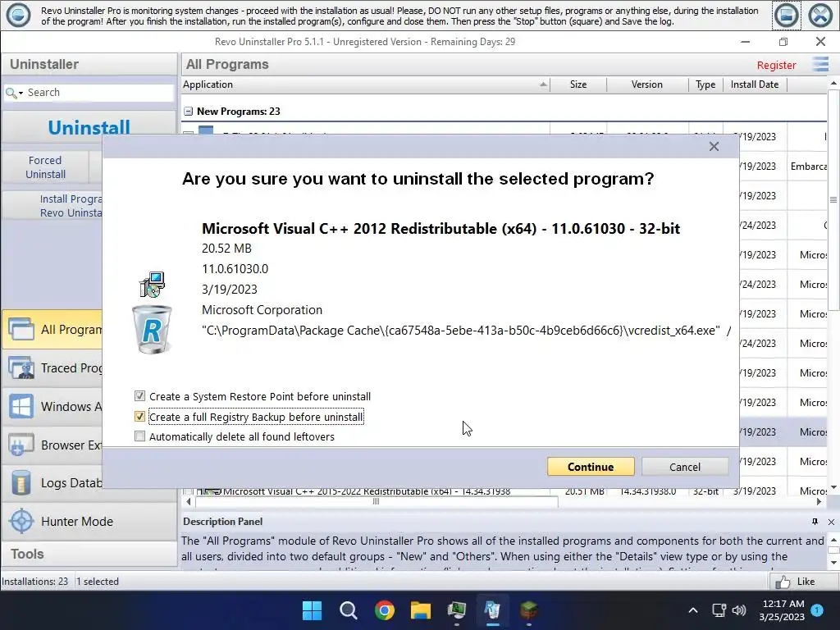
Task: Click Continue to uninstall the program
Action: [591, 467]
